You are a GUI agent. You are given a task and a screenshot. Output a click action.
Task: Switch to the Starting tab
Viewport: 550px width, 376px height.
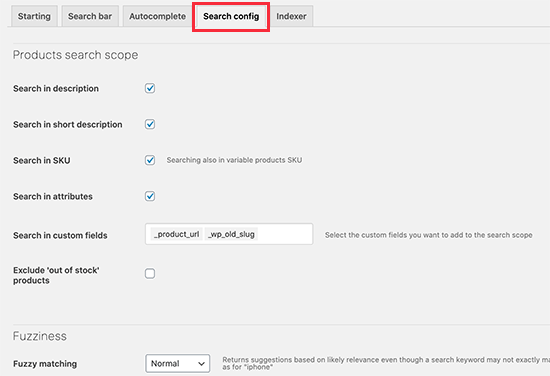tap(34, 16)
